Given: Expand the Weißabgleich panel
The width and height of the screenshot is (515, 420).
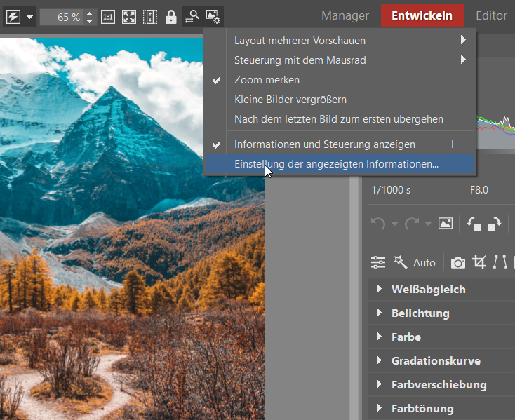Looking at the screenshot, I should click(x=428, y=290).
